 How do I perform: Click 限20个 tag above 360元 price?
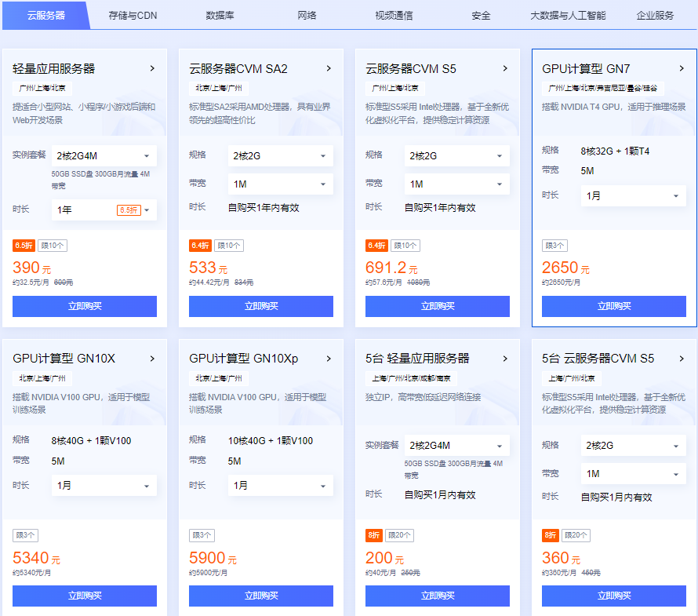576,535
